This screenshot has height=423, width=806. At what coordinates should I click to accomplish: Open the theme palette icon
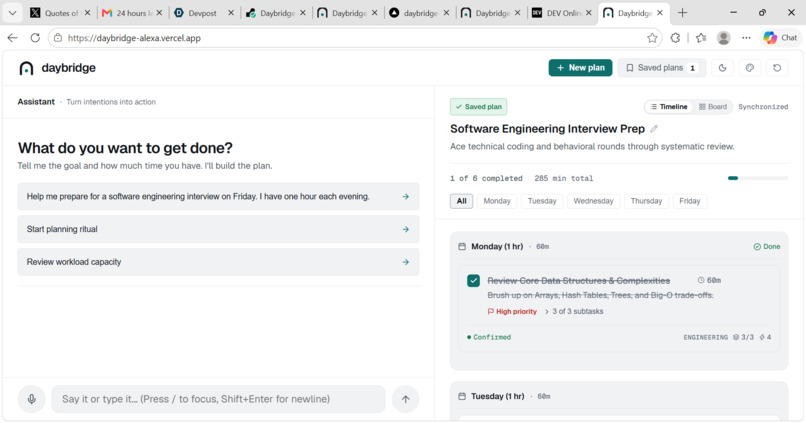(x=749, y=68)
